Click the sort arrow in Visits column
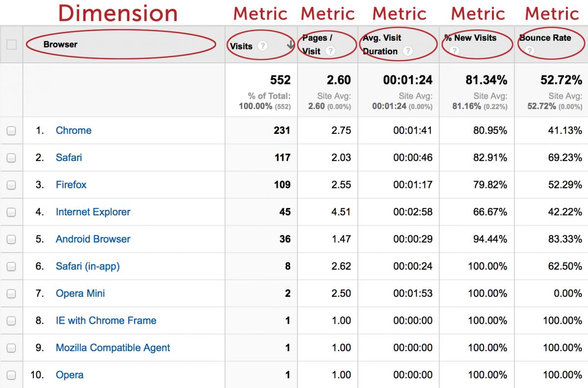The width and height of the screenshot is (588, 388). click(x=291, y=45)
